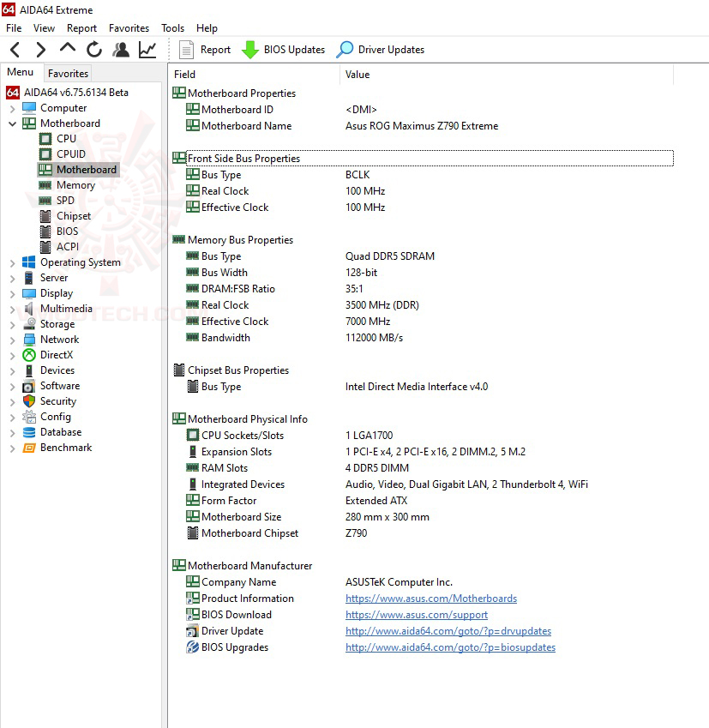Select the Bandwidth row

423,338
